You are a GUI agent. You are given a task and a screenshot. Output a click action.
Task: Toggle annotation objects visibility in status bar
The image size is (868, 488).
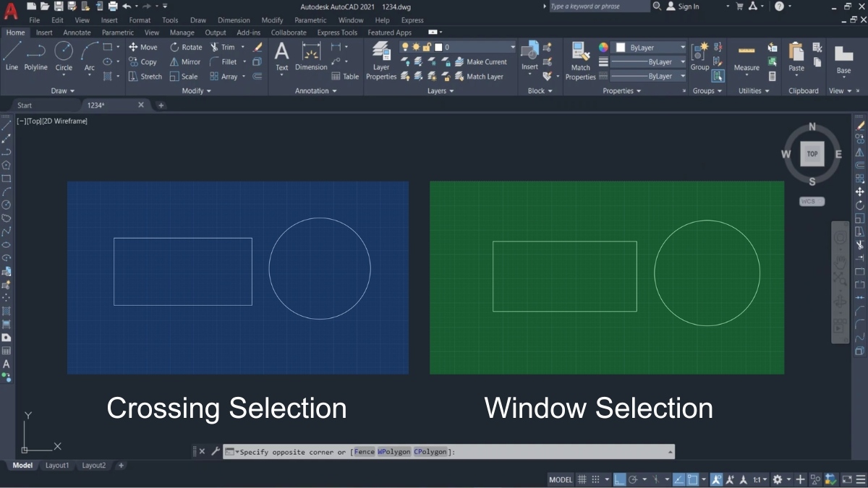[716, 479]
